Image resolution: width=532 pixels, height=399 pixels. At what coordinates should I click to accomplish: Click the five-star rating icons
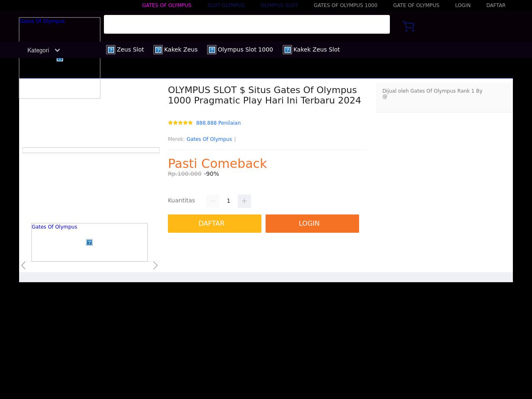[180, 123]
